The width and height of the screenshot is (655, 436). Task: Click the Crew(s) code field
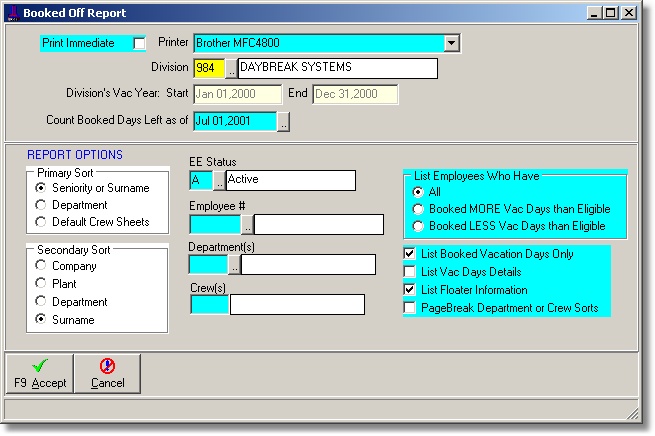click(210, 304)
